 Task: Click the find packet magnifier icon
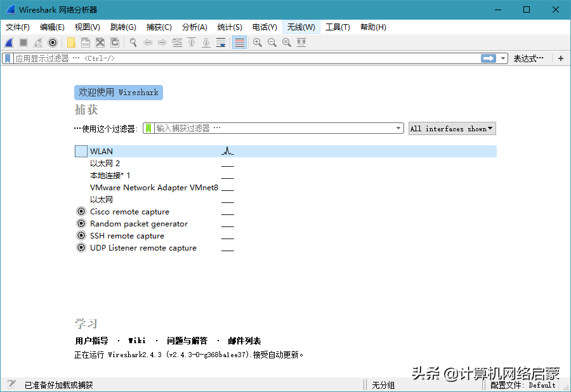point(131,42)
